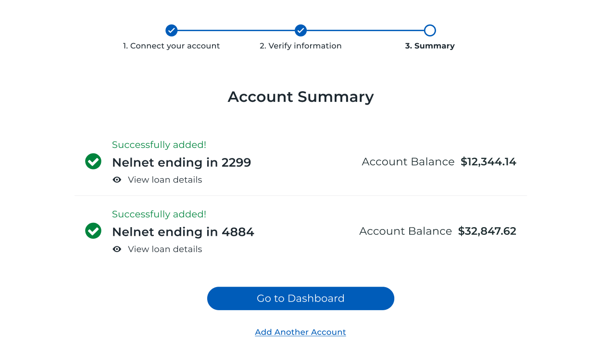Click the Nelnet ending in 4884 title
Viewport: 601px width, 364px height.
[183, 232]
